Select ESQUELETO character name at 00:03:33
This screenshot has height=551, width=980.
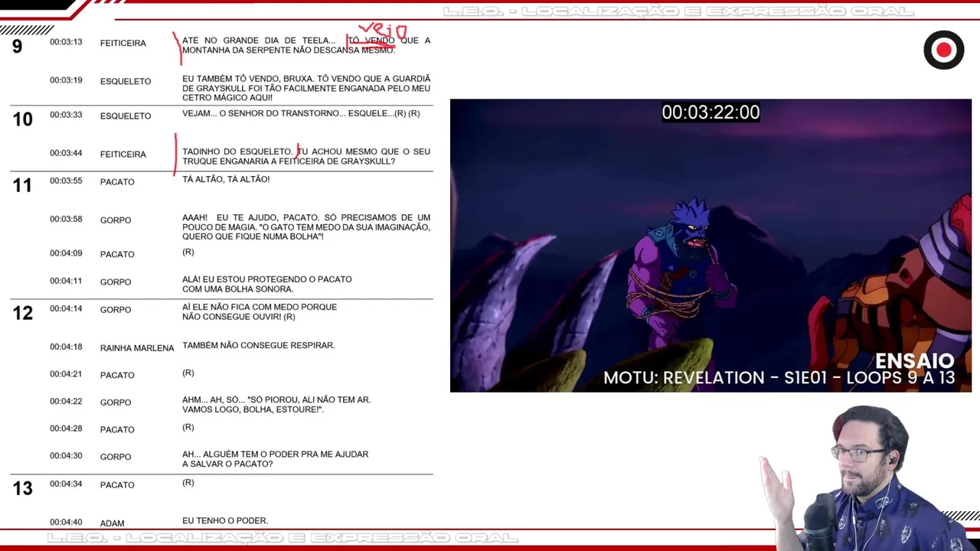coord(126,116)
